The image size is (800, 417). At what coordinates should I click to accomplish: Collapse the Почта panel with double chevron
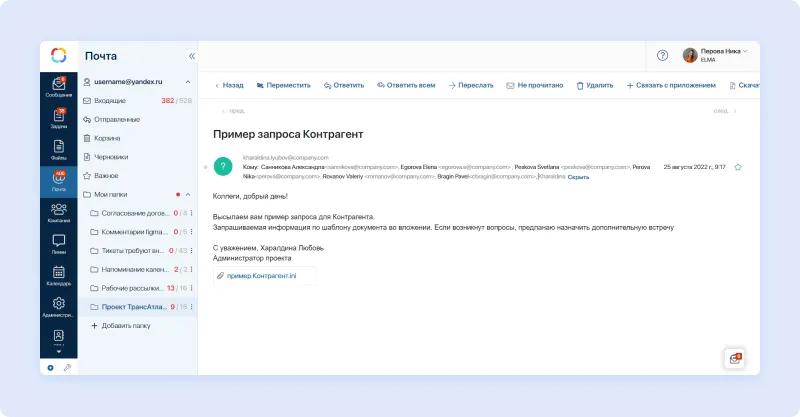(192, 56)
